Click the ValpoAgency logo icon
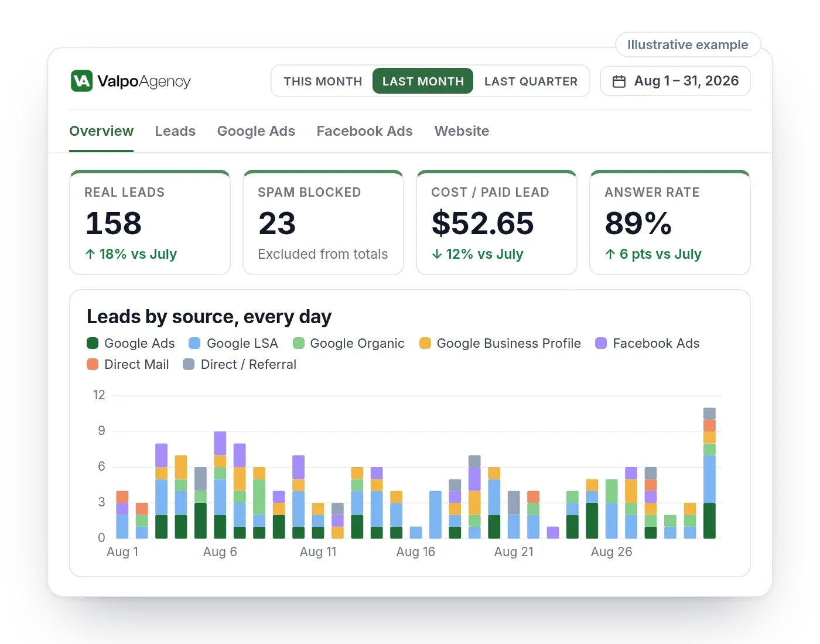The width and height of the screenshot is (820, 644). 81,81
